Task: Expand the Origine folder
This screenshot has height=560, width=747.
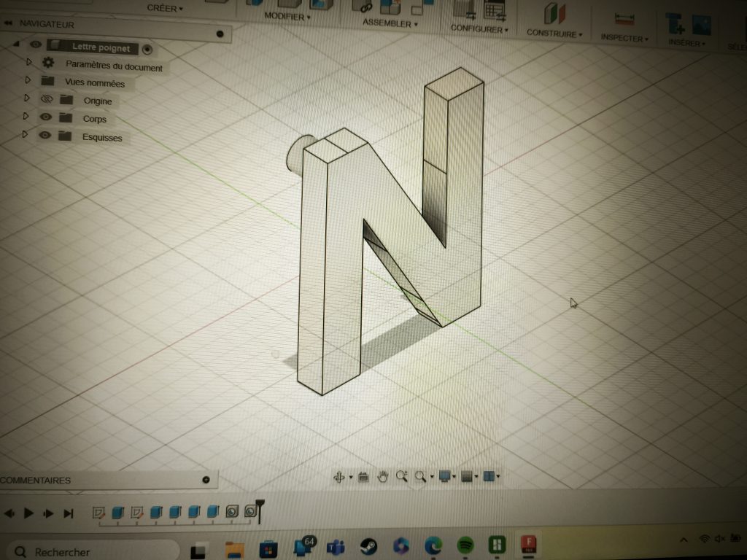Action: pos(27,98)
